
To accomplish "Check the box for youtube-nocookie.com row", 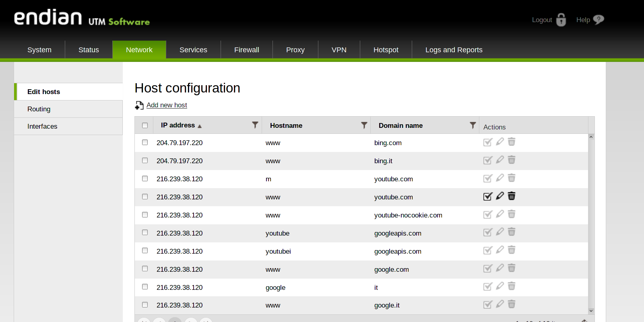I will pyautogui.click(x=145, y=215).
